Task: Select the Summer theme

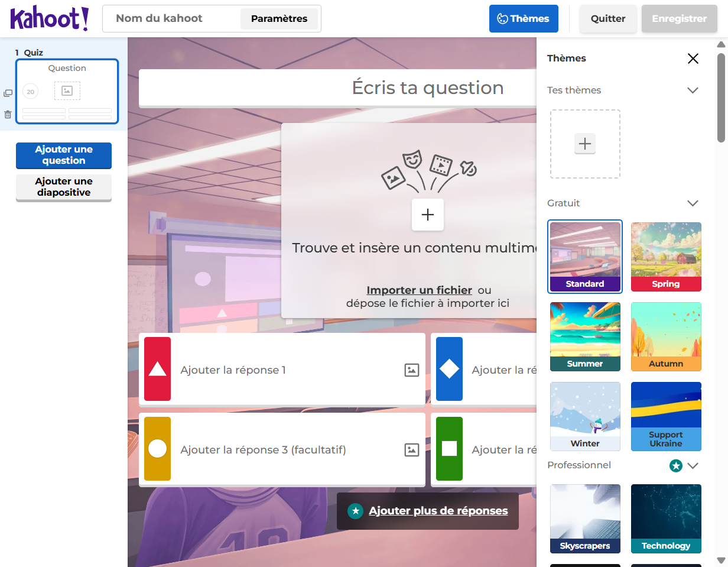Action: 585,336
